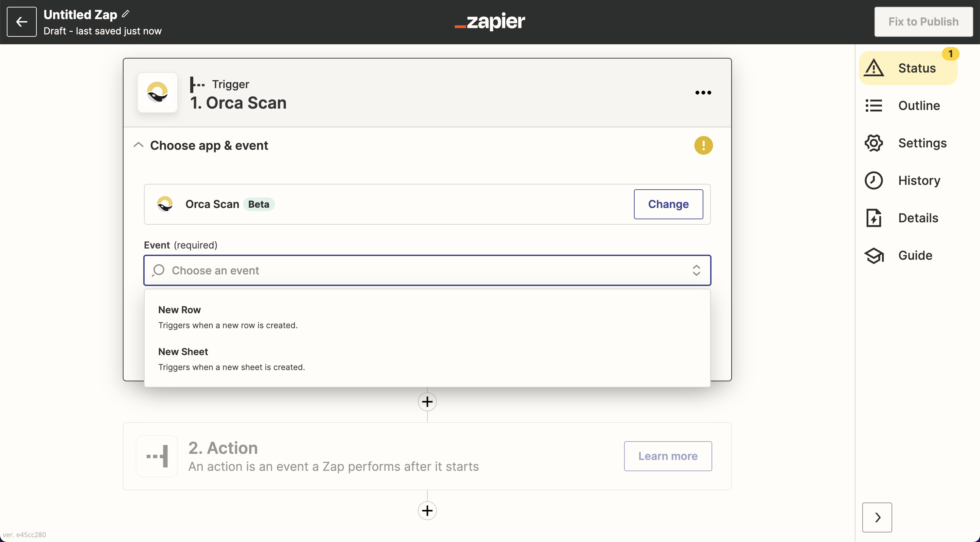Open the Event required dropdown

tap(428, 270)
